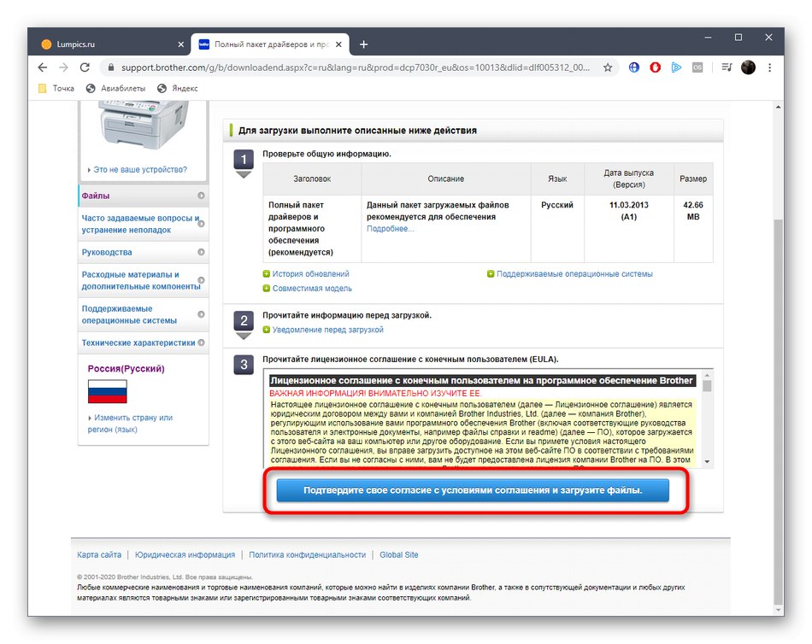Click the address bar URL
The width and height of the screenshot is (812, 644).
click(356, 67)
